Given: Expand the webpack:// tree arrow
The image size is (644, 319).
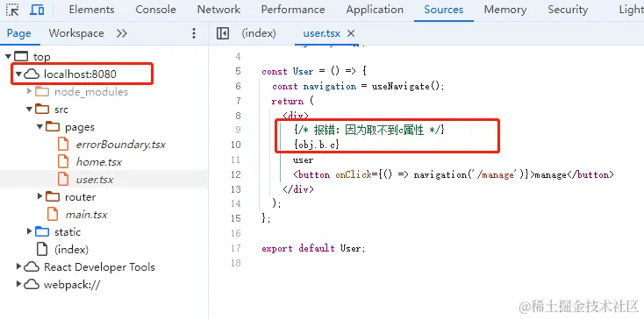Looking at the screenshot, I should tap(18, 284).
